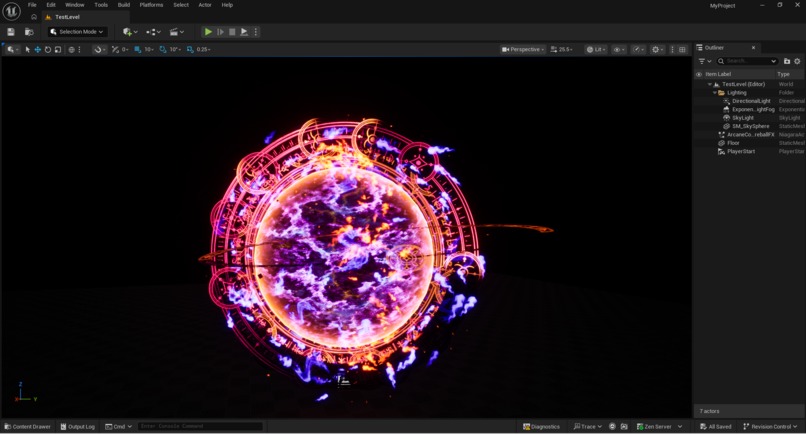806x434 pixels.
Task: Open the Output Log
Action: pyautogui.click(x=77, y=426)
